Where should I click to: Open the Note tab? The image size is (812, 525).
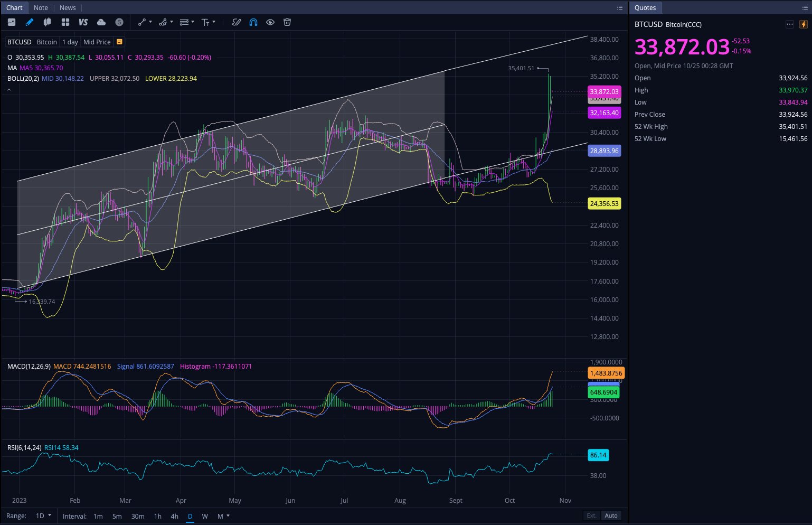coord(41,7)
